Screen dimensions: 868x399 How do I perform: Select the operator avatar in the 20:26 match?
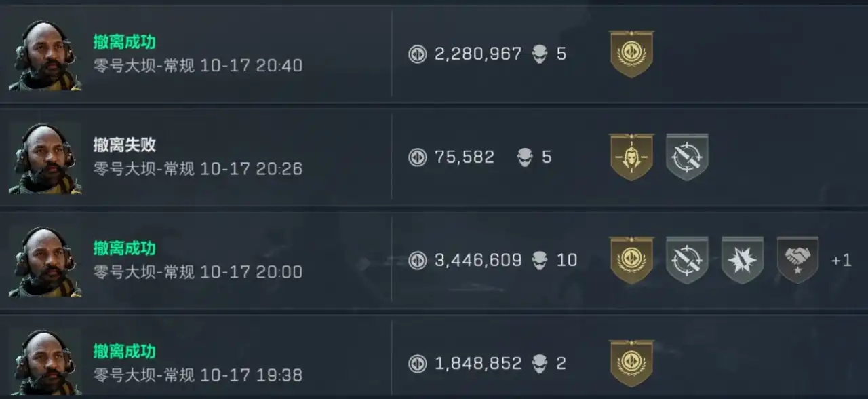(45, 158)
